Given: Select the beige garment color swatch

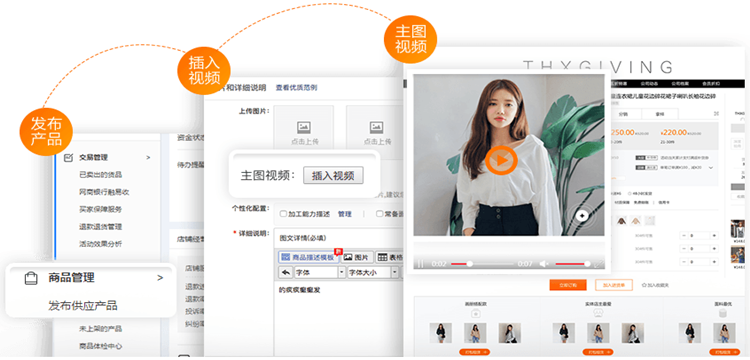Looking at the screenshot, I should pyautogui.click(x=635, y=220).
